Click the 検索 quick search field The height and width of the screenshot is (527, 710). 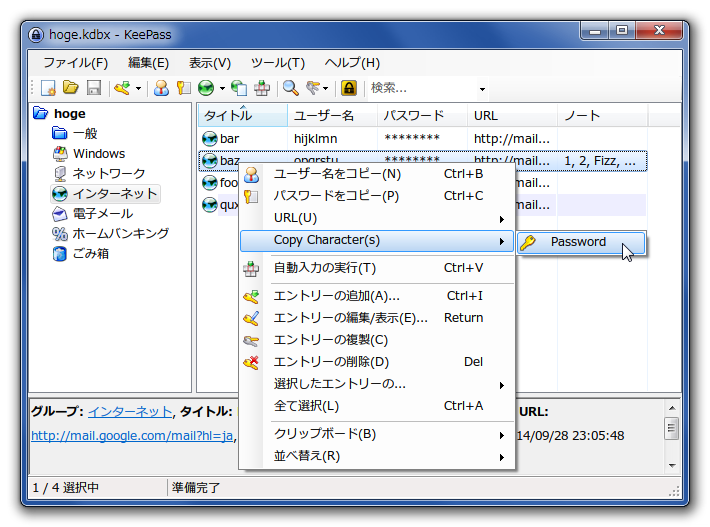coord(422,88)
